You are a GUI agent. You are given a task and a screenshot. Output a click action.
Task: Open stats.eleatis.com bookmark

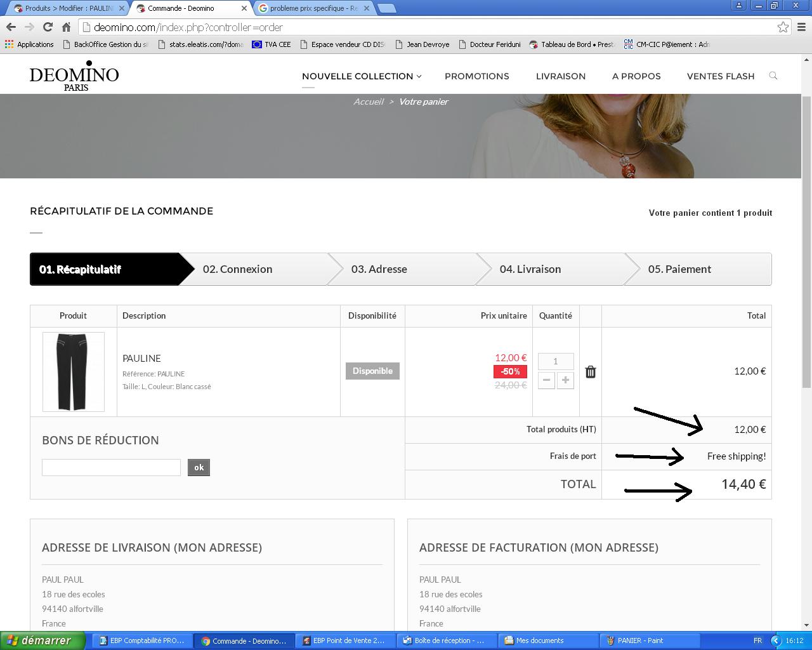pyautogui.click(x=201, y=44)
